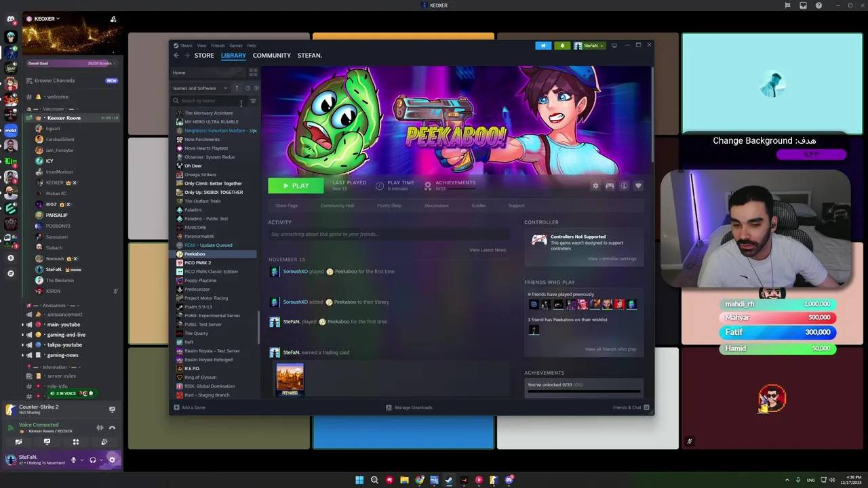Go to the STORE tab

tap(204, 56)
